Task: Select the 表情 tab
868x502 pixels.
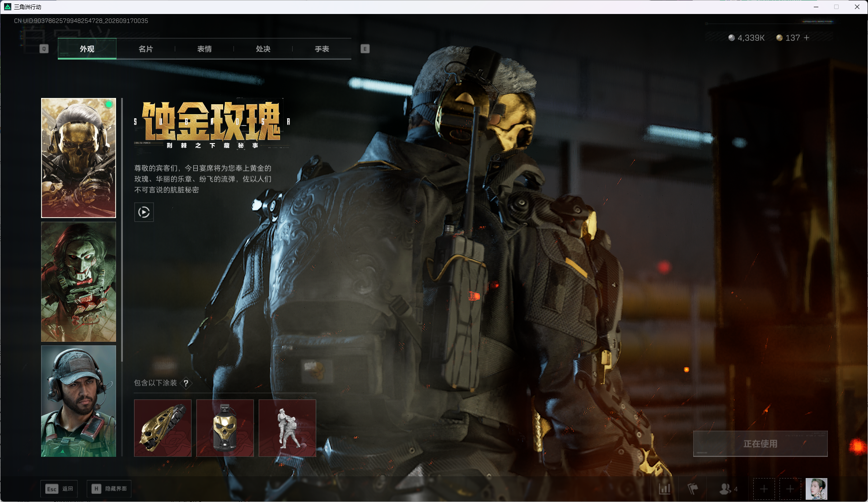Action: tap(204, 49)
